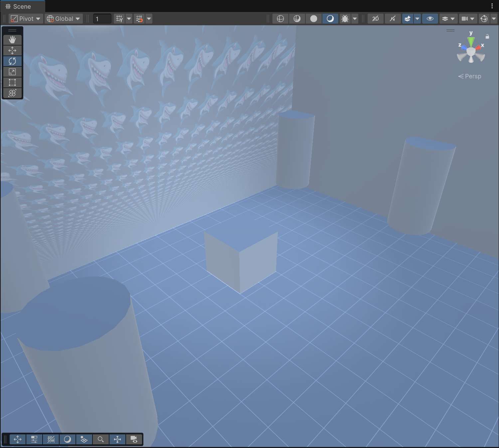Select the Scene tab
Image resolution: width=499 pixels, height=448 pixels.
(x=22, y=6)
